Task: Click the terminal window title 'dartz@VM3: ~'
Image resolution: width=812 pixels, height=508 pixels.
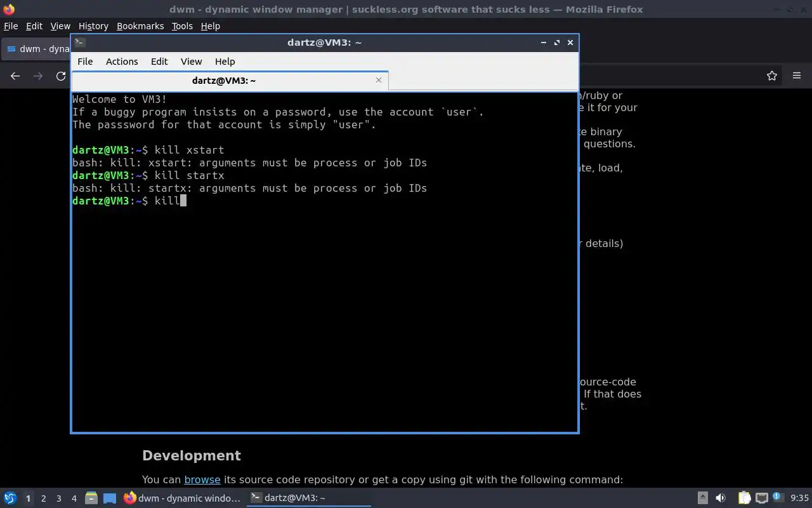Action: tap(324, 43)
